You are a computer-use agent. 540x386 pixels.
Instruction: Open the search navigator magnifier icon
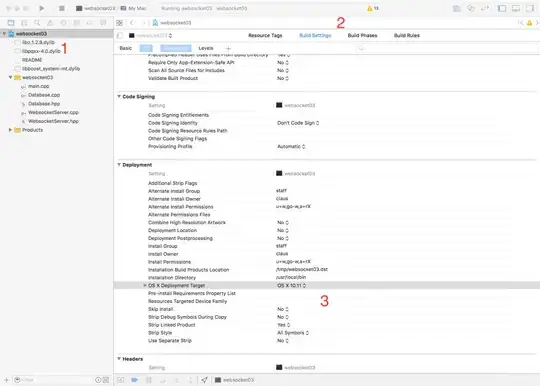[x=37, y=23]
